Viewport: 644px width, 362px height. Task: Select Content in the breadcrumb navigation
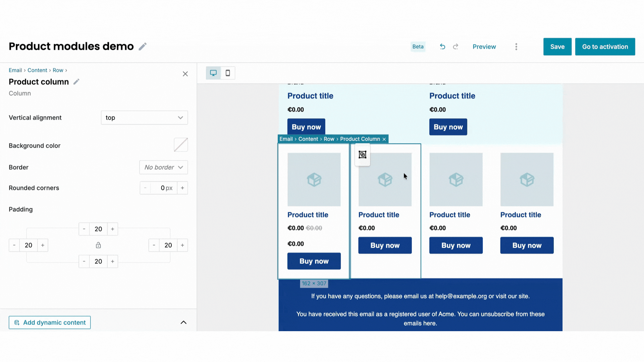tap(37, 70)
